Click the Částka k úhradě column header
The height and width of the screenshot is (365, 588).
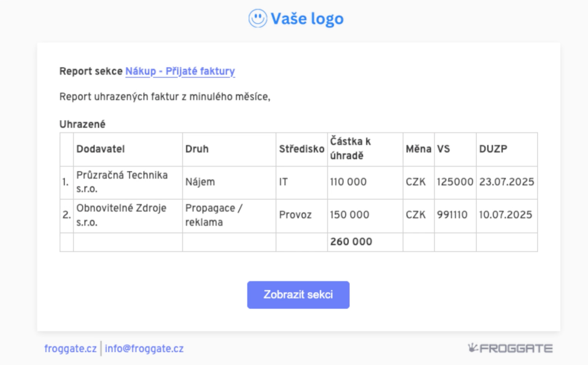[350, 149]
